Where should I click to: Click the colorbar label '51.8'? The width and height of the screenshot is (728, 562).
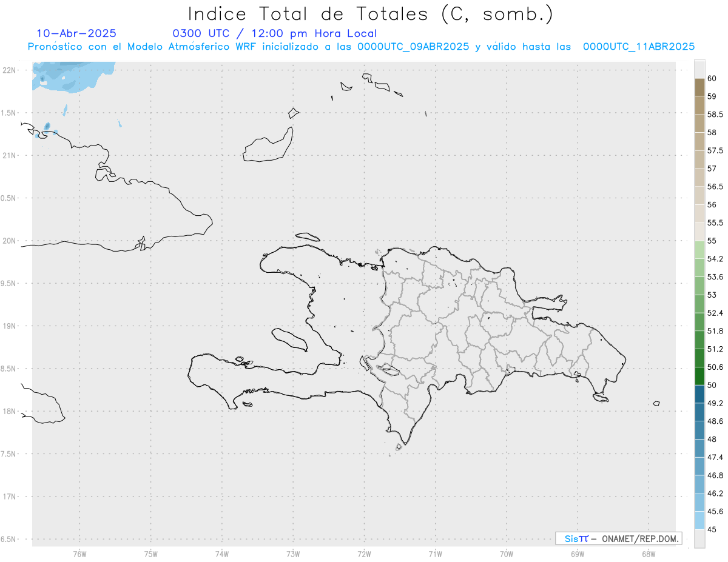click(x=715, y=331)
